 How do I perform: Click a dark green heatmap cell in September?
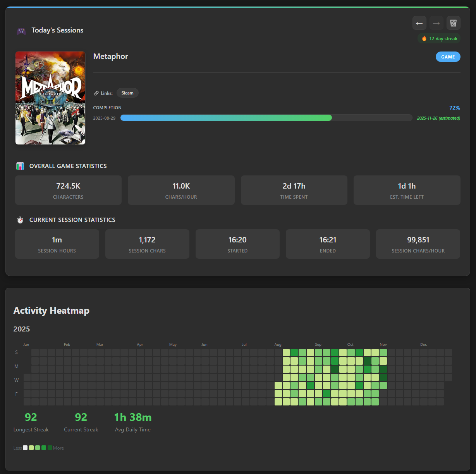(335, 369)
